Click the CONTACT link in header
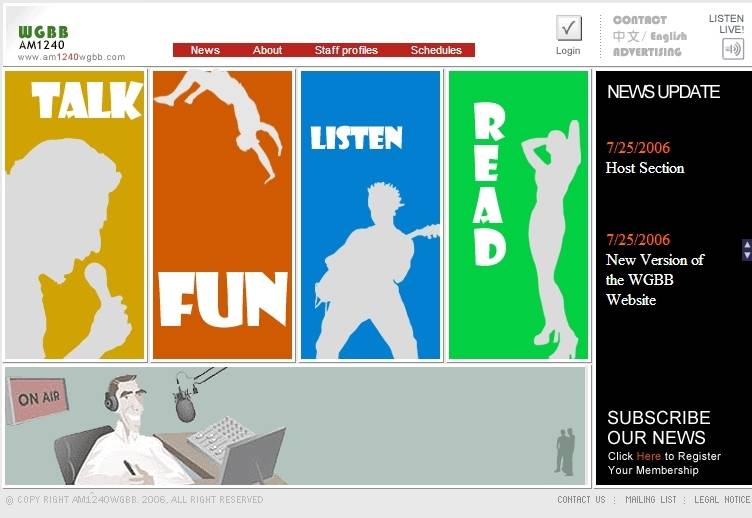 coord(639,20)
